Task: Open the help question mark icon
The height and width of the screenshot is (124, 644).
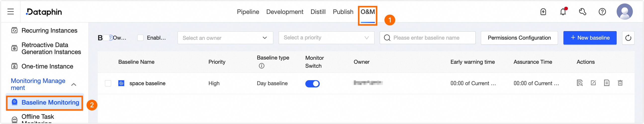Action: (602, 12)
